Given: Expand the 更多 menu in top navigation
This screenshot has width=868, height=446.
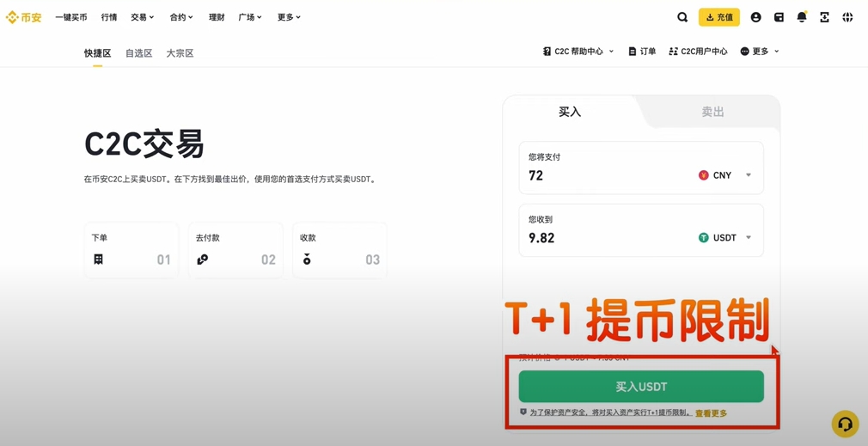Looking at the screenshot, I should 289,17.
